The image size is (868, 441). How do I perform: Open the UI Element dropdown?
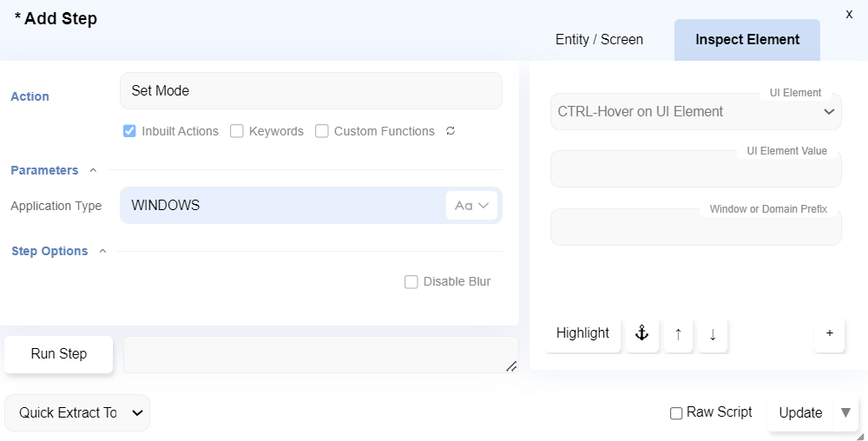(695, 111)
